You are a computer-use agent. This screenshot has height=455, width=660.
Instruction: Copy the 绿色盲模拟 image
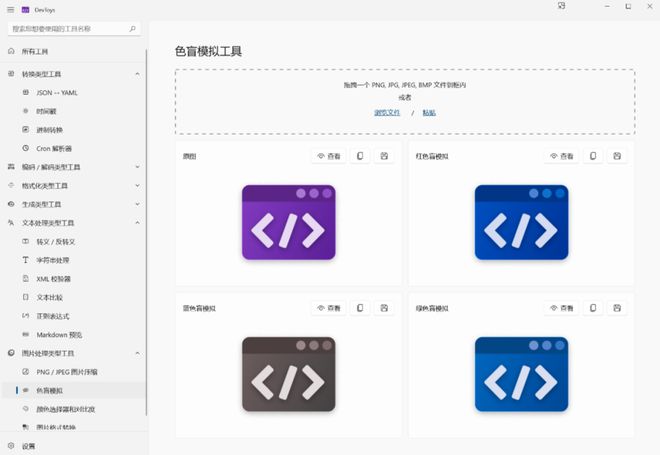click(x=593, y=308)
